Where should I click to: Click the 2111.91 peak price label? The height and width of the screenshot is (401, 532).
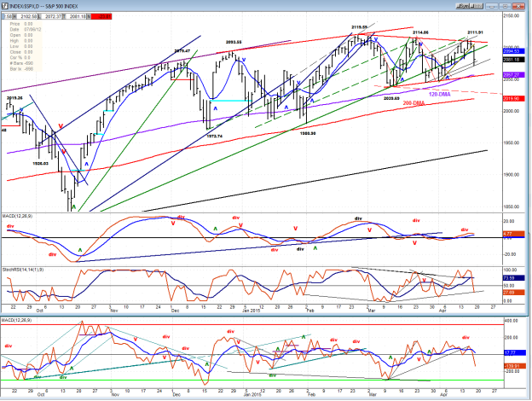(475, 32)
